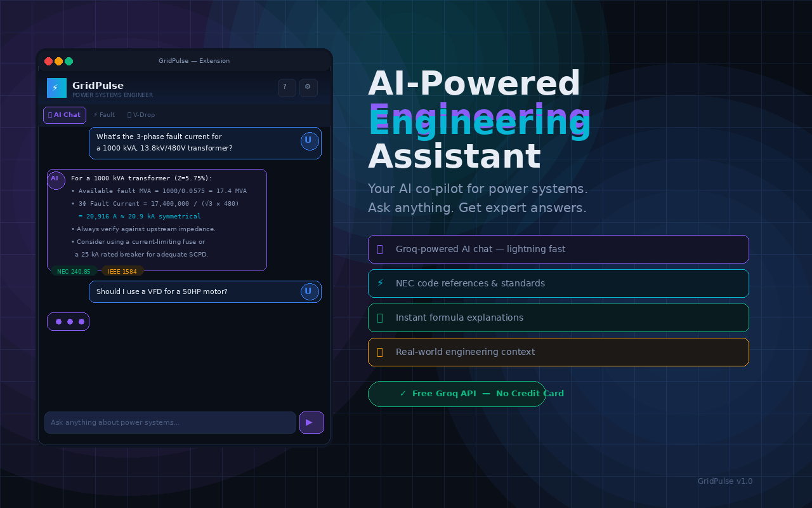This screenshot has width=812, height=508.
Task: Send message with the arrow button
Action: tap(311, 422)
